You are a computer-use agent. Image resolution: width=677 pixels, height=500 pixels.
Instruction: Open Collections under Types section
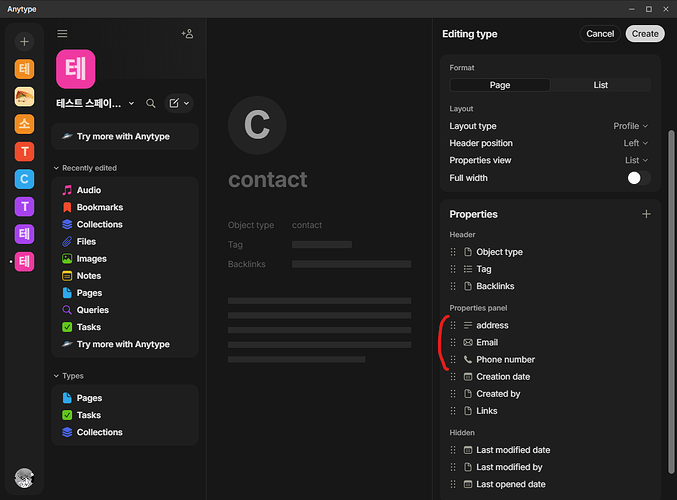tap(125, 432)
